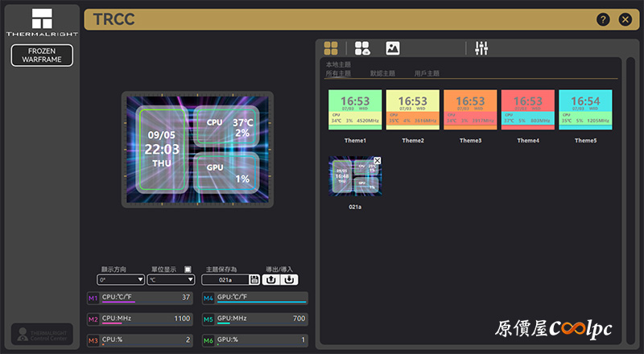Image resolution: width=644 pixels, height=354 pixels.
Task: Open the cloud themes icon
Action: coord(362,48)
